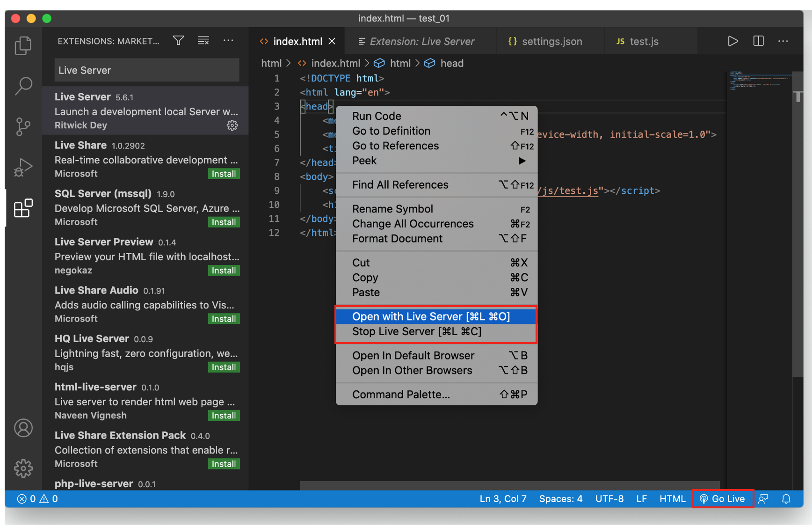Choose Copy in context menu
The image size is (812, 527).
[x=436, y=278]
